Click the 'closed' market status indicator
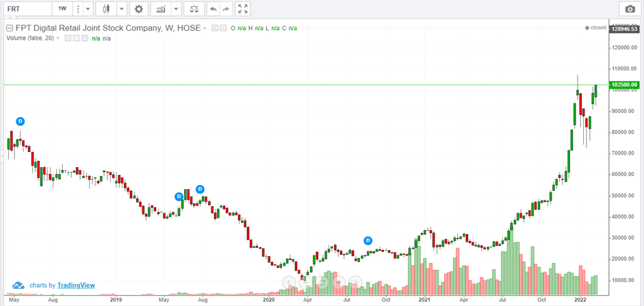This screenshot has height=306, width=644. tap(595, 27)
